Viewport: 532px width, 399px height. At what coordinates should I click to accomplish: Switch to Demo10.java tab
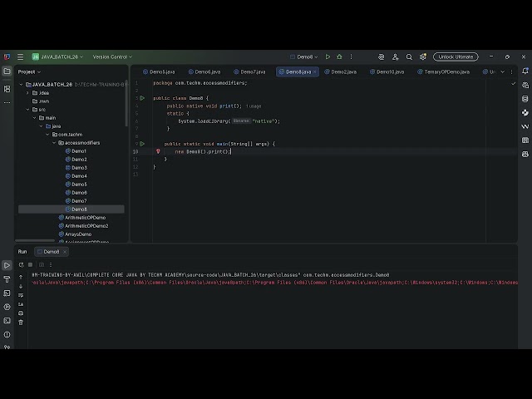(387, 72)
